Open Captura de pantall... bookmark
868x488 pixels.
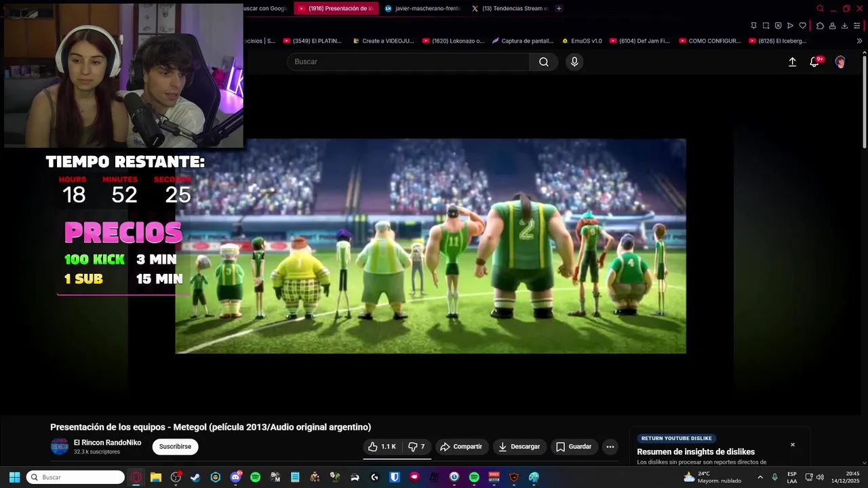523,41
